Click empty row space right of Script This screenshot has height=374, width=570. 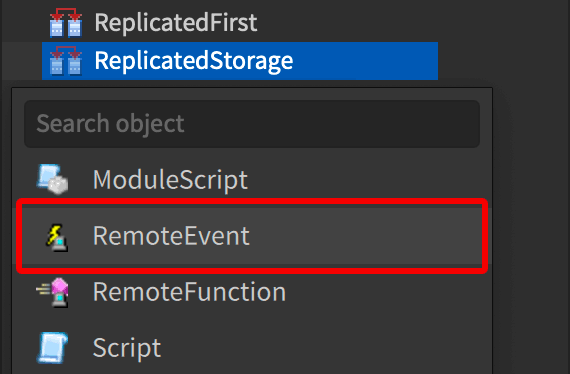pyautogui.click(x=324, y=348)
